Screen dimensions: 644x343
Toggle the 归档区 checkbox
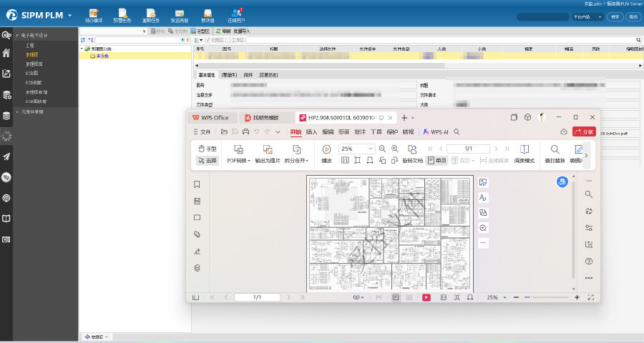[x=208, y=40]
